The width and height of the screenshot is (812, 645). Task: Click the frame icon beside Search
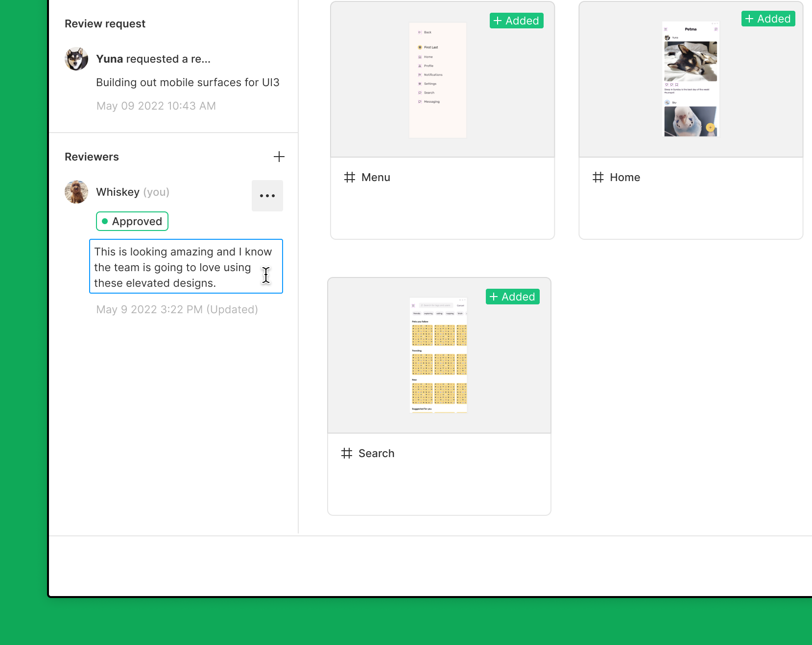pos(347,453)
